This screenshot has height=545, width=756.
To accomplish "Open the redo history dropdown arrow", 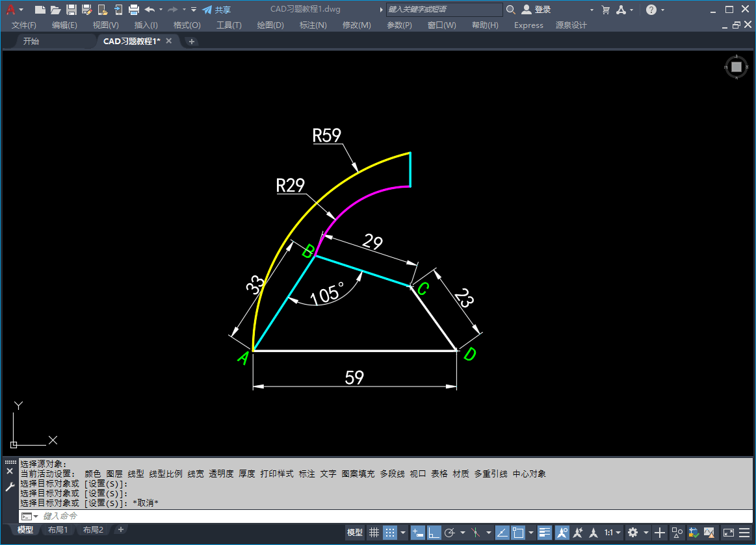I will [x=184, y=10].
